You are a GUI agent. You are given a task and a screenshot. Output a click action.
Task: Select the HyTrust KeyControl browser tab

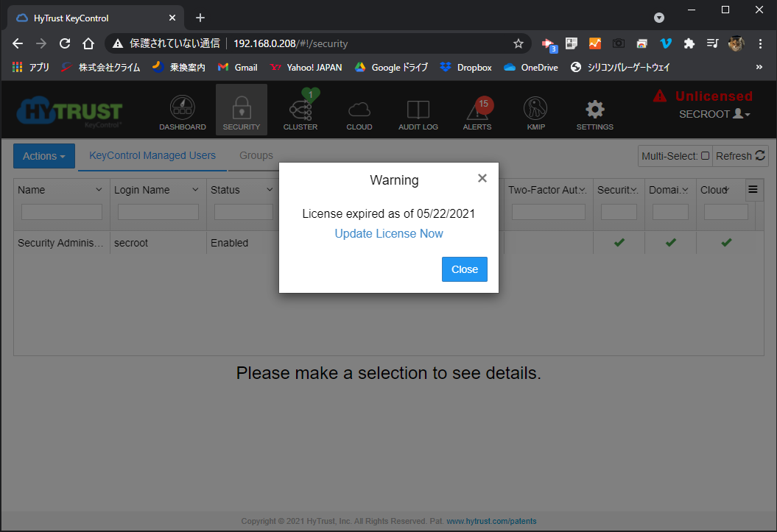[x=96, y=18]
